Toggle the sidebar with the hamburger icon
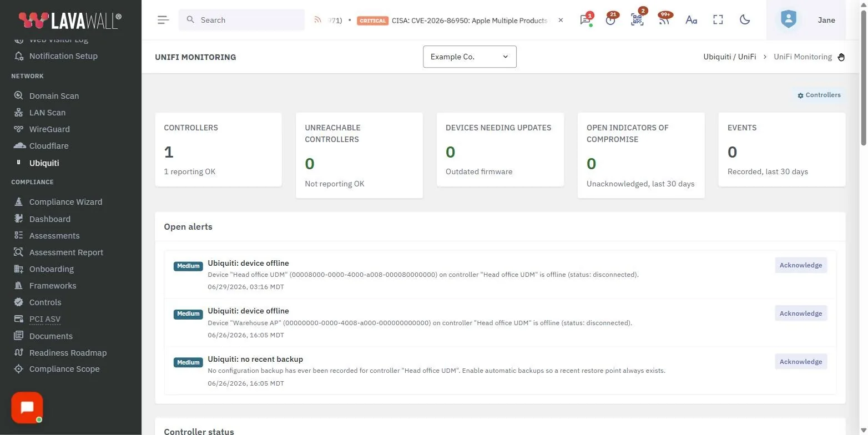 click(163, 20)
